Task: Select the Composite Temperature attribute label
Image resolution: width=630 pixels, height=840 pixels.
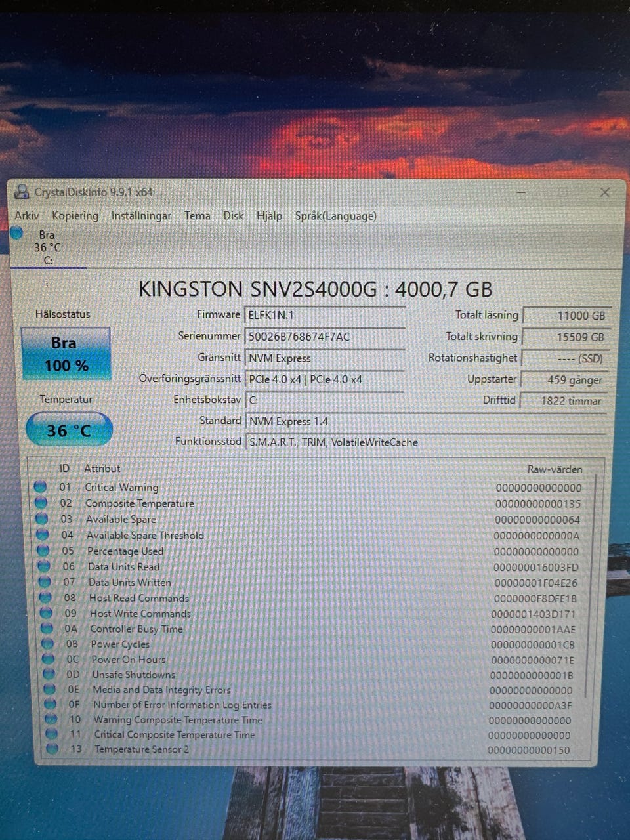Action: 140,503
